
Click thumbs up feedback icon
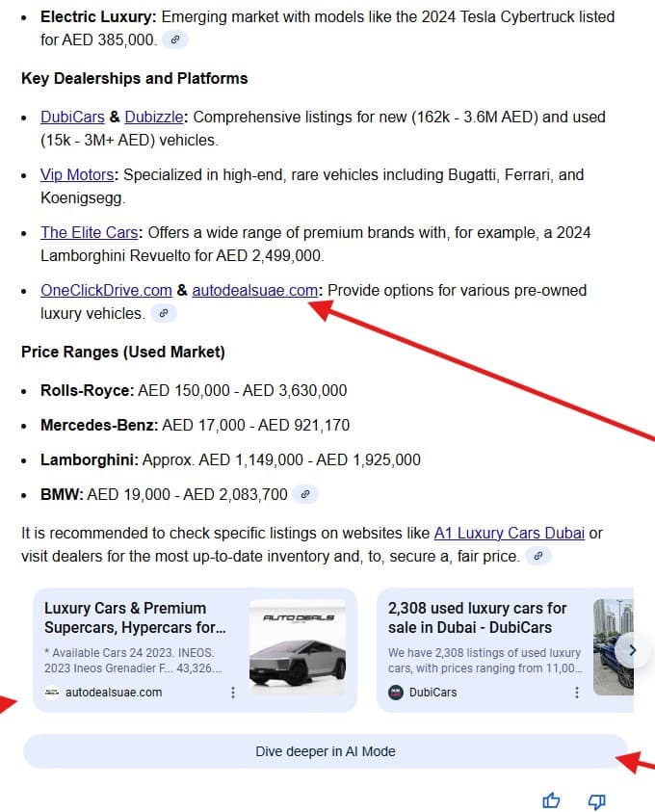point(551,800)
